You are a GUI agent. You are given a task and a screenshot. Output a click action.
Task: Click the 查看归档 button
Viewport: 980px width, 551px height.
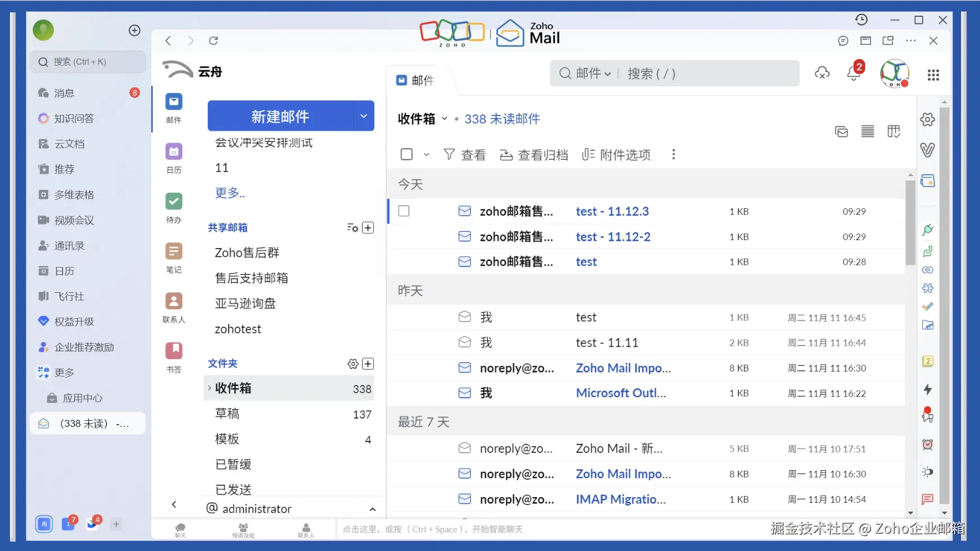pyautogui.click(x=534, y=154)
